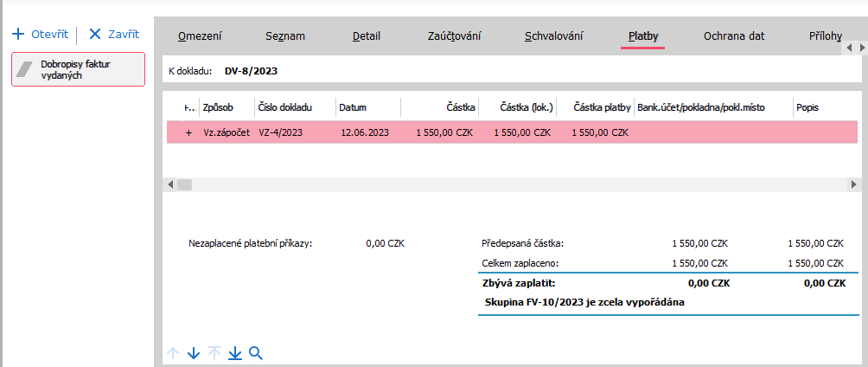868x367 pixels.
Task: Go to previous record with up arrow
Action: pos(173,353)
